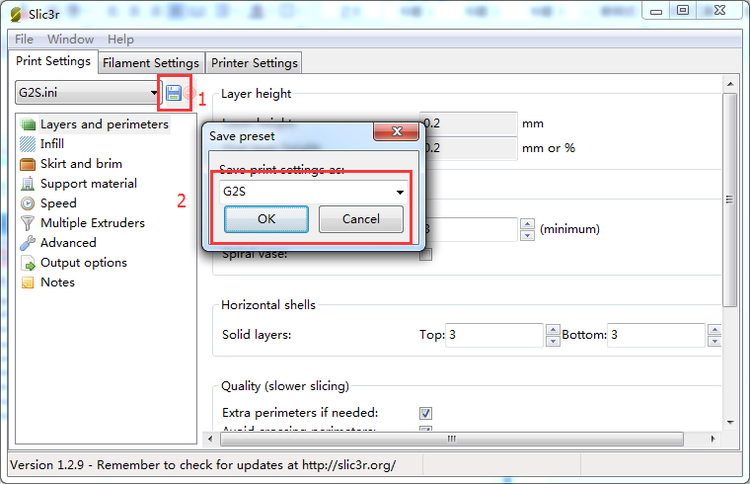Open Skirt and brim settings

(81, 164)
